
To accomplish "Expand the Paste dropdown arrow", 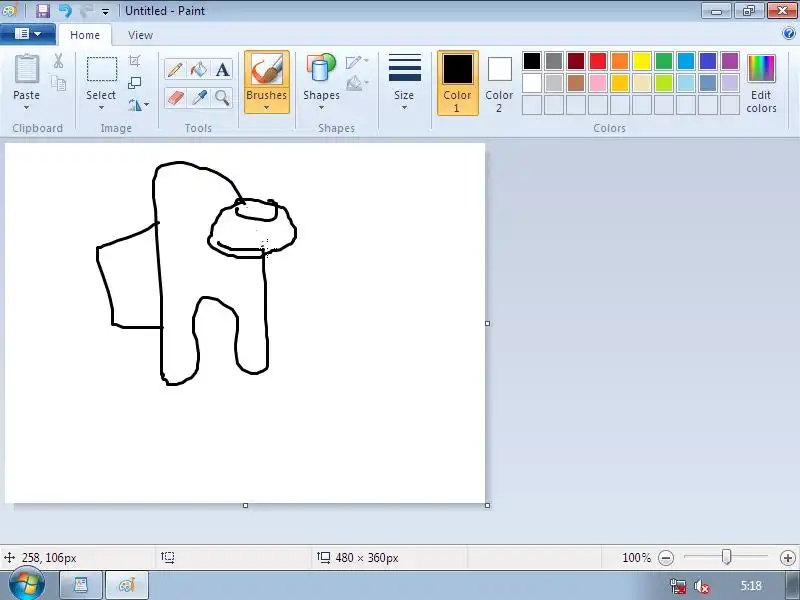I will tap(27, 108).
